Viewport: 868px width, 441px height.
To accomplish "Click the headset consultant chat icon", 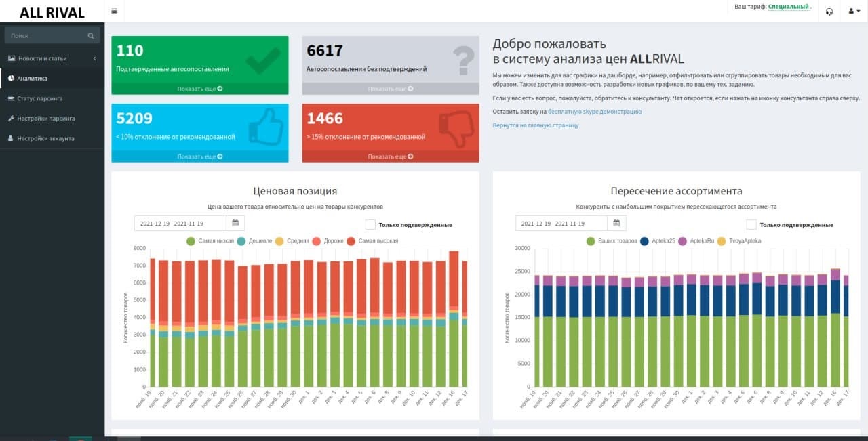I will click(829, 12).
